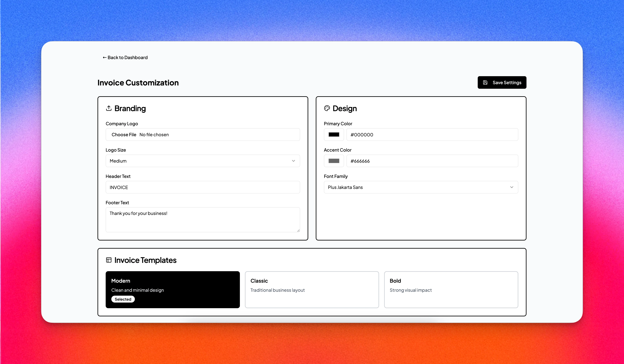Image resolution: width=624 pixels, height=364 pixels.
Task: Pick the Accent Color gray swatch
Action: [334, 161]
